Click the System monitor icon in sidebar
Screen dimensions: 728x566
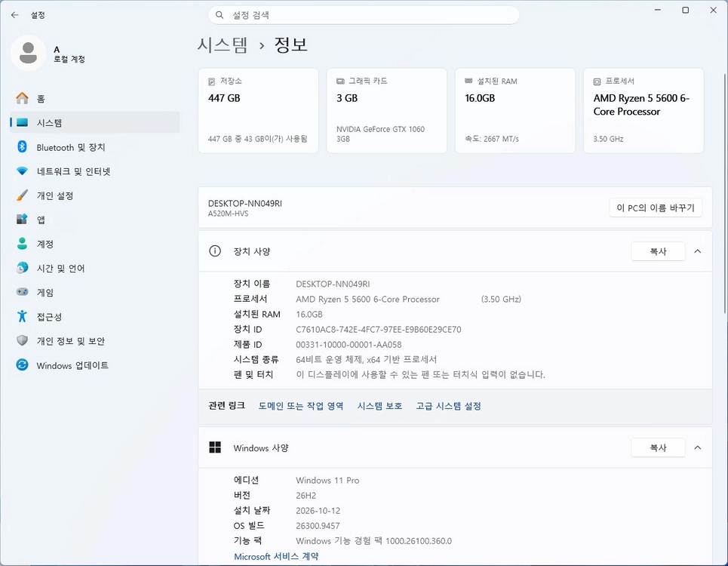(x=22, y=122)
